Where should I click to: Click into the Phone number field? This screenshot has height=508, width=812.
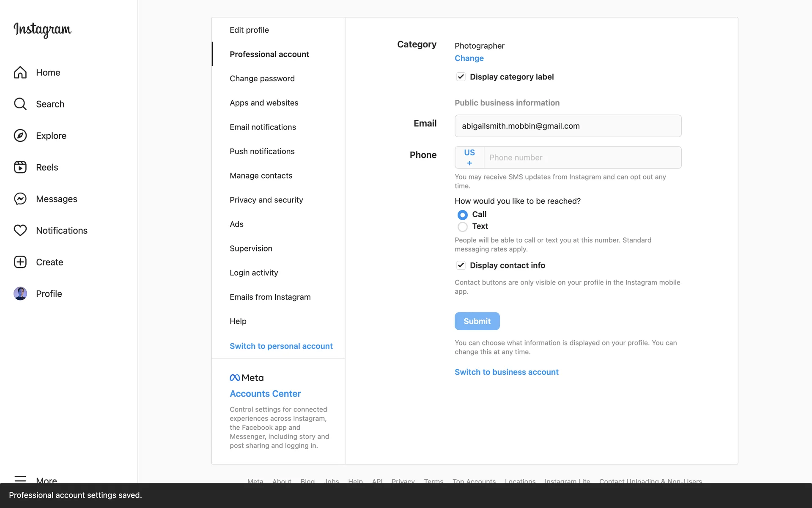[582, 157]
